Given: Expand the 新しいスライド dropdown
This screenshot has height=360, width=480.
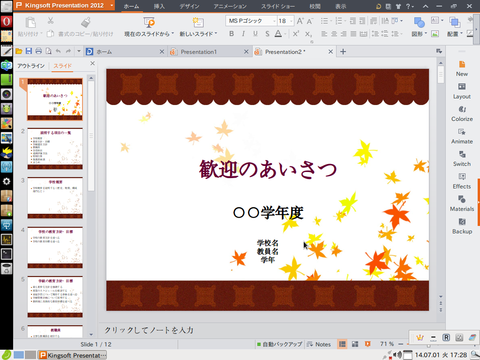Looking at the screenshot, I should click(216, 34).
